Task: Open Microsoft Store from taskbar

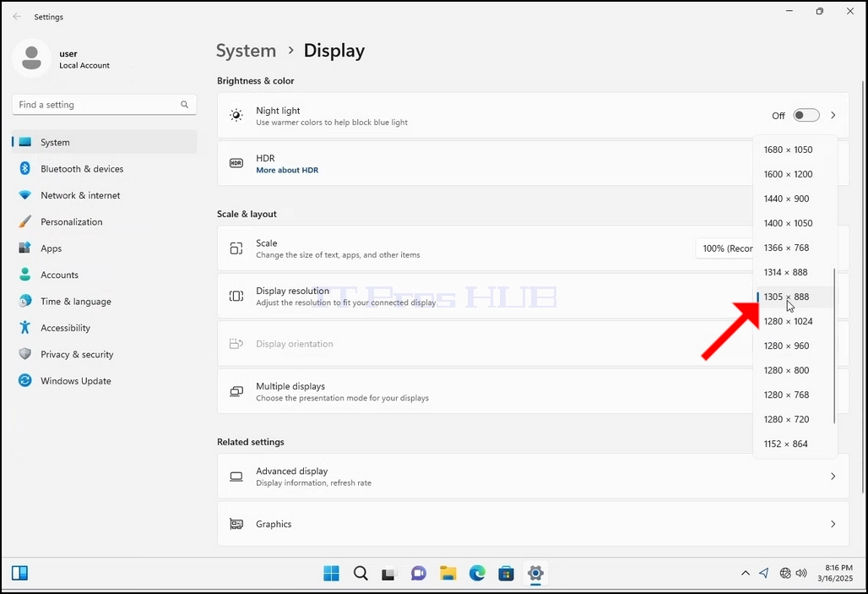Action: tap(506, 573)
